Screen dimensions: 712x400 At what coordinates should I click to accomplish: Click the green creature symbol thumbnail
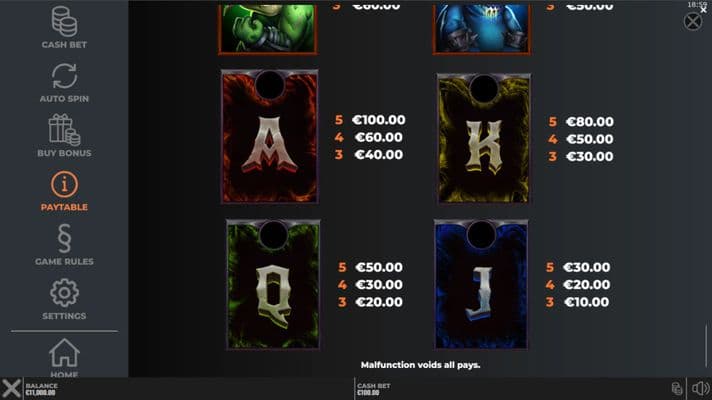click(x=268, y=28)
